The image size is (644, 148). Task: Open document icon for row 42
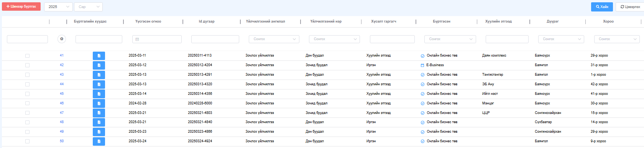click(99, 65)
